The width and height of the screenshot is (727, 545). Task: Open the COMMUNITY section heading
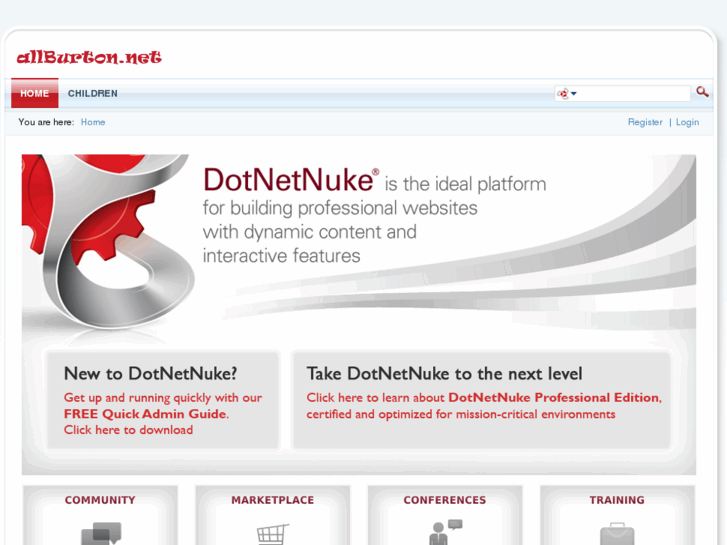100,500
